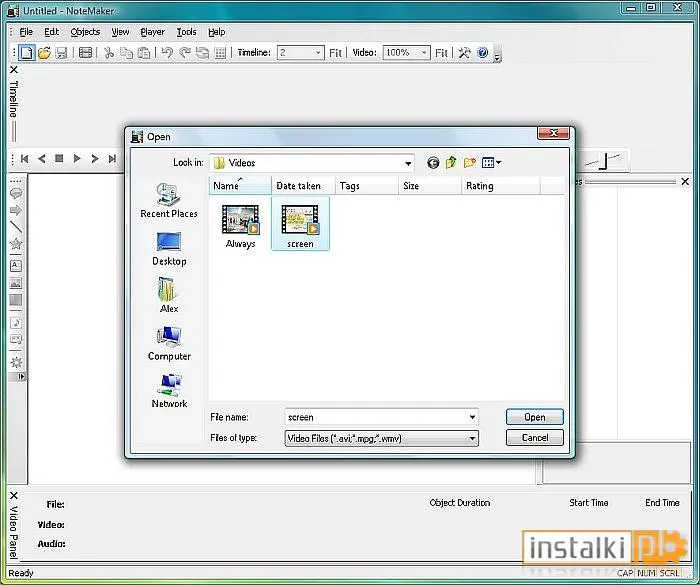This screenshot has height=585, width=700.
Task: Click the Play playback button
Action: pos(77,159)
